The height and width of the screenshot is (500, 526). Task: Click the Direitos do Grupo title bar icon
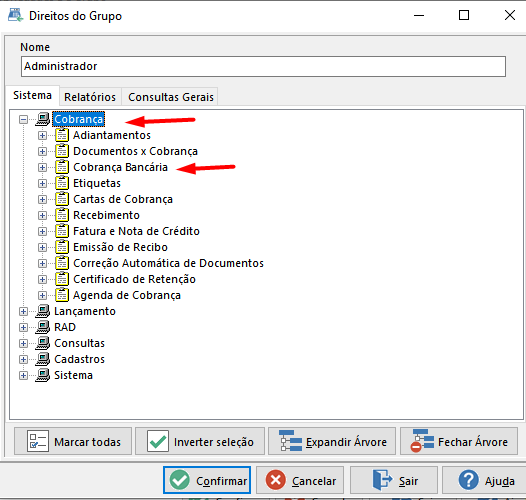tap(15, 15)
